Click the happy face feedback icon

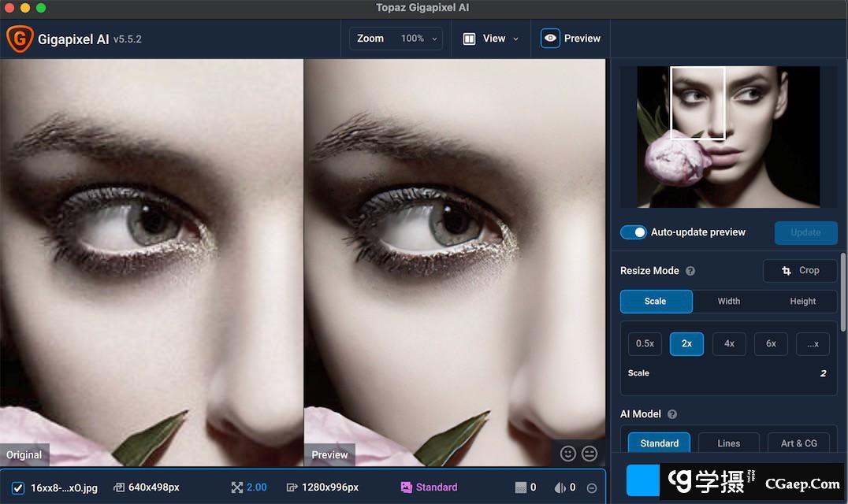click(567, 454)
